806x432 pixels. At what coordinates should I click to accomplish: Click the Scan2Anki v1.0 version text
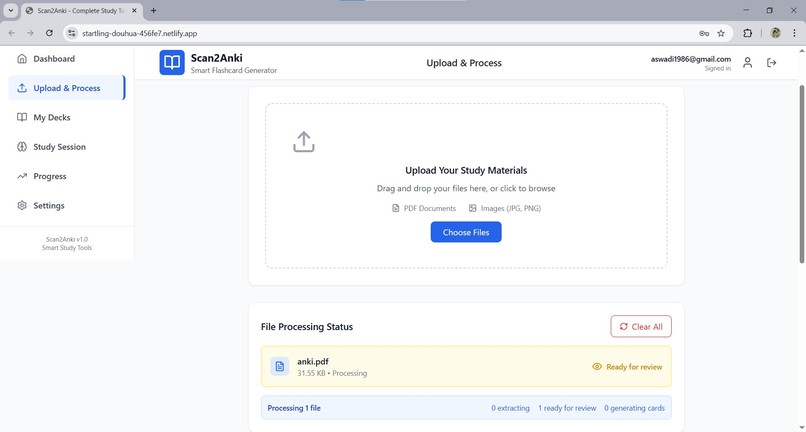click(67, 239)
